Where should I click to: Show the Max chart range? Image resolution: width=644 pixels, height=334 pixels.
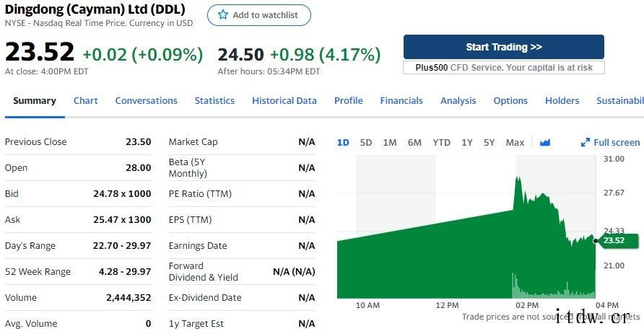515,143
